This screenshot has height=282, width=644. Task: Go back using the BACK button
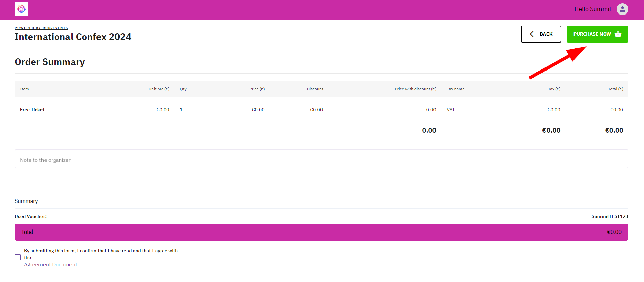click(x=541, y=34)
